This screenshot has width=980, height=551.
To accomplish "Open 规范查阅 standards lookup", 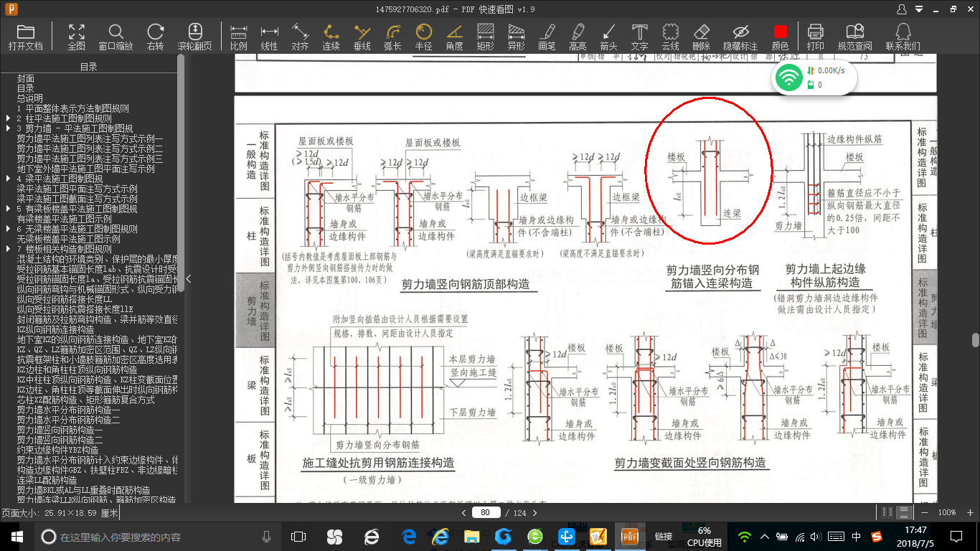I will click(x=854, y=37).
